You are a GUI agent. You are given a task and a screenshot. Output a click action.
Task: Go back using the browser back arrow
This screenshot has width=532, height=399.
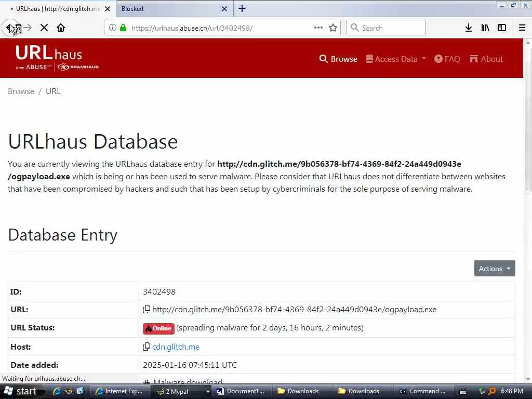pos(10,28)
